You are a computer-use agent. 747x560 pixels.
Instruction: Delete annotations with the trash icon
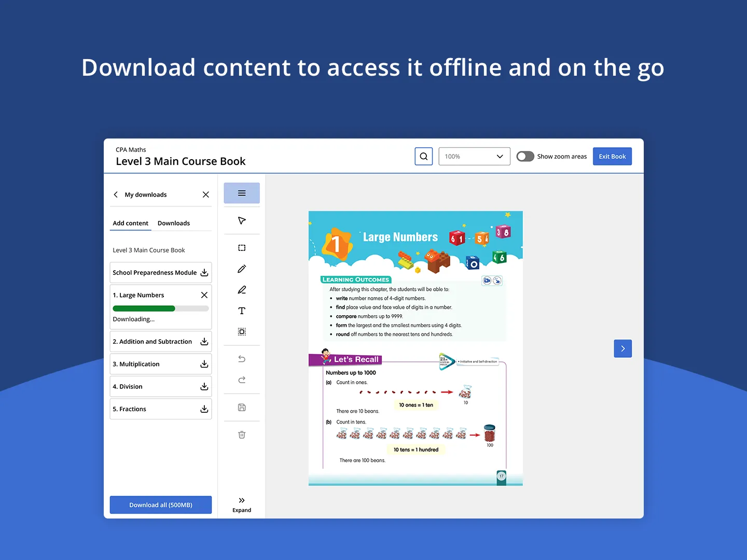click(242, 435)
